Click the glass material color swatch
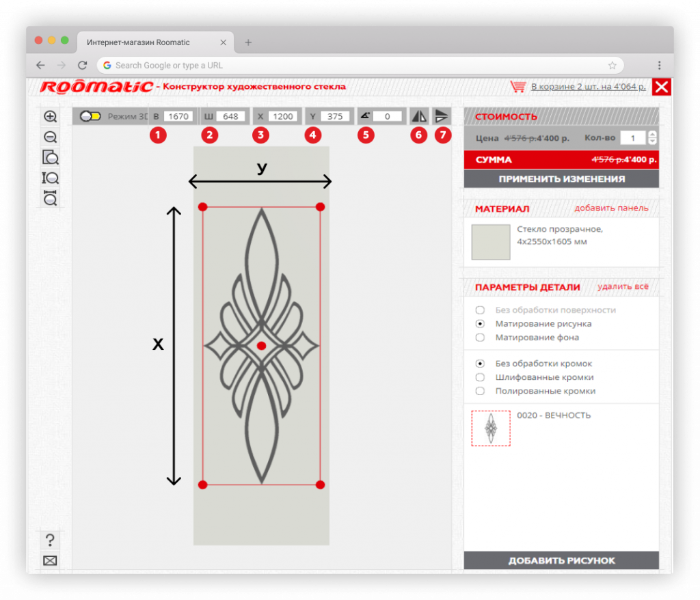The image size is (700, 600). click(491, 242)
